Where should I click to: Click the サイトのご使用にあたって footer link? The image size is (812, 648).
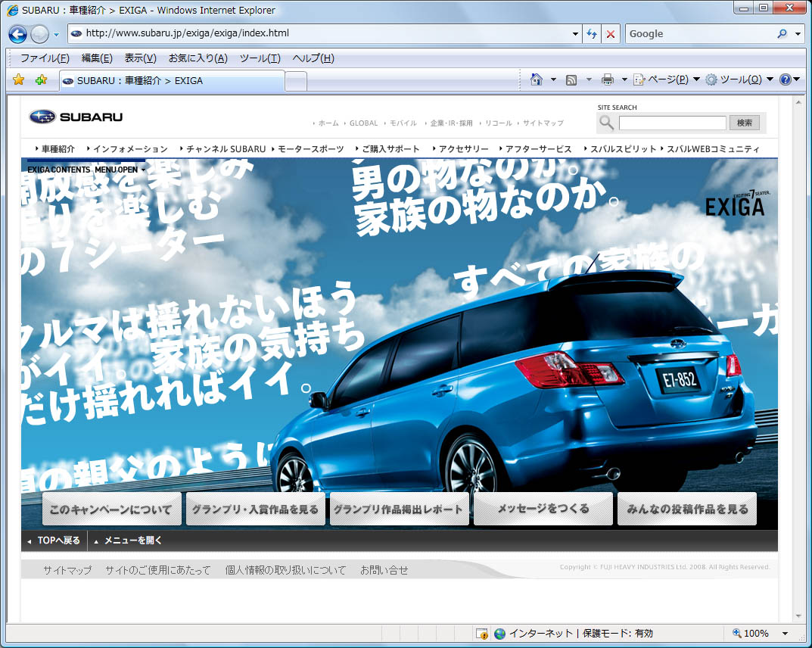[158, 570]
